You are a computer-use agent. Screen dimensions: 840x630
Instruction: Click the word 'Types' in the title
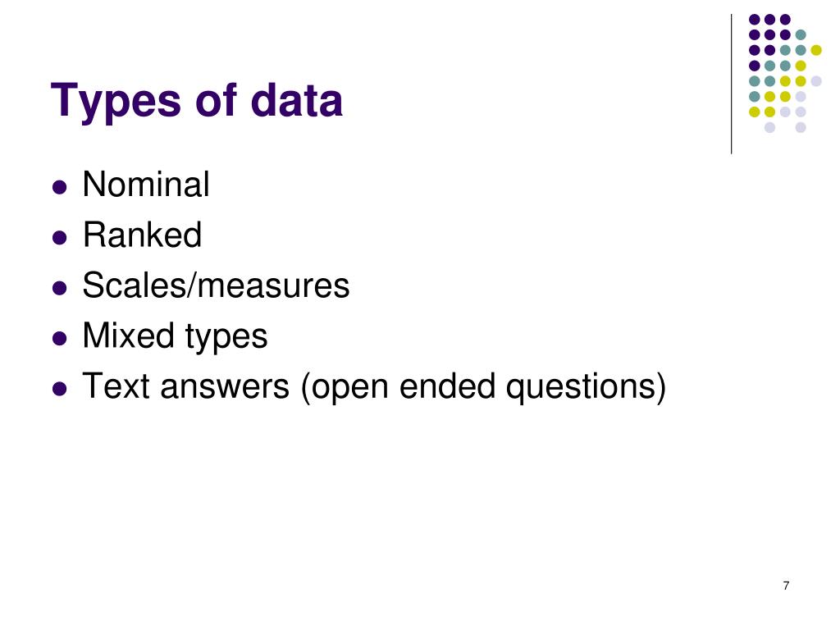(116, 102)
